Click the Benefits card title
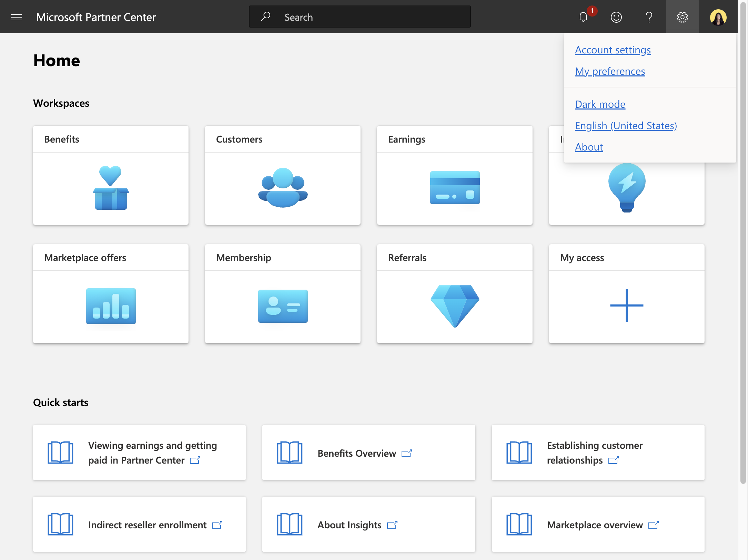The height and width of the screenshot is (560, 748). pyautogui.click(x=62, y=139)
